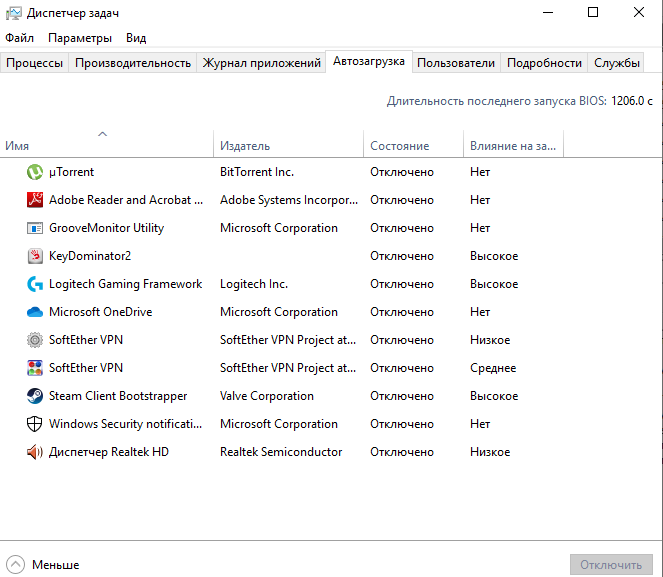
Task: Click the colorful SoftEther VPN icon with Среднее impact
Action: (x=35, y=368)
